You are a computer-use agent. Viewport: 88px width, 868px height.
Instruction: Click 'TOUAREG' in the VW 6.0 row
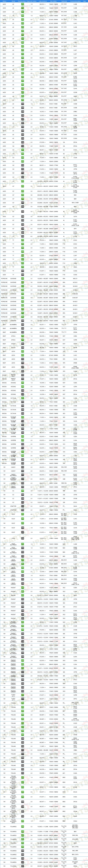[13, 847]
